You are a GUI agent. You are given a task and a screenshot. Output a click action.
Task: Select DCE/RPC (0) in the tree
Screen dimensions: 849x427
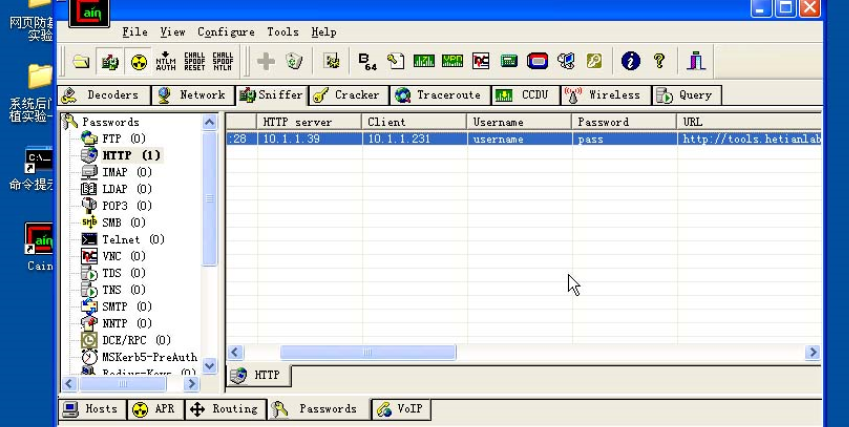[136, 340]
